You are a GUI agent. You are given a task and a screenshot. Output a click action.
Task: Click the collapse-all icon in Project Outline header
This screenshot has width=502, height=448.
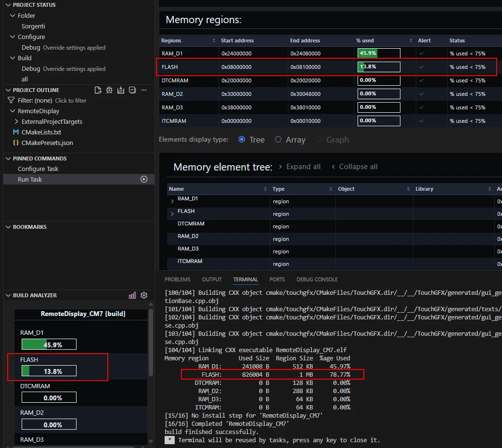tap(132, 90)
